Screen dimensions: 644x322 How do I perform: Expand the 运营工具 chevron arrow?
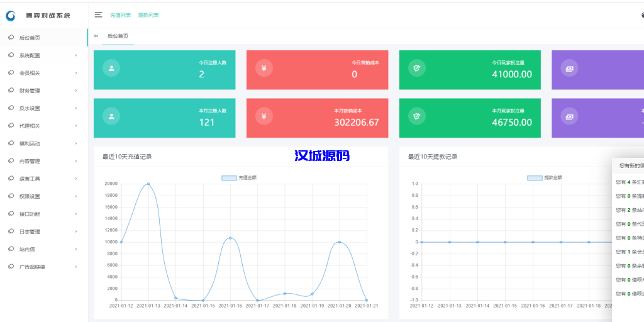point(76,179)
